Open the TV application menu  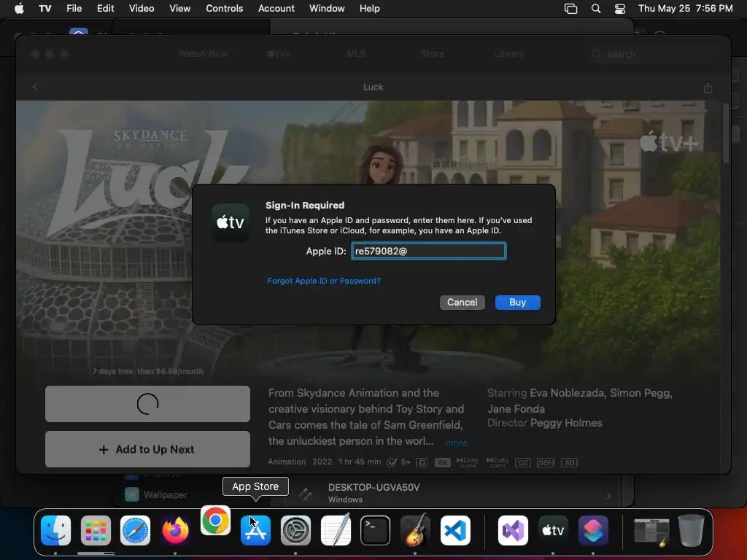pyautogui.click(x=44, y=8)
